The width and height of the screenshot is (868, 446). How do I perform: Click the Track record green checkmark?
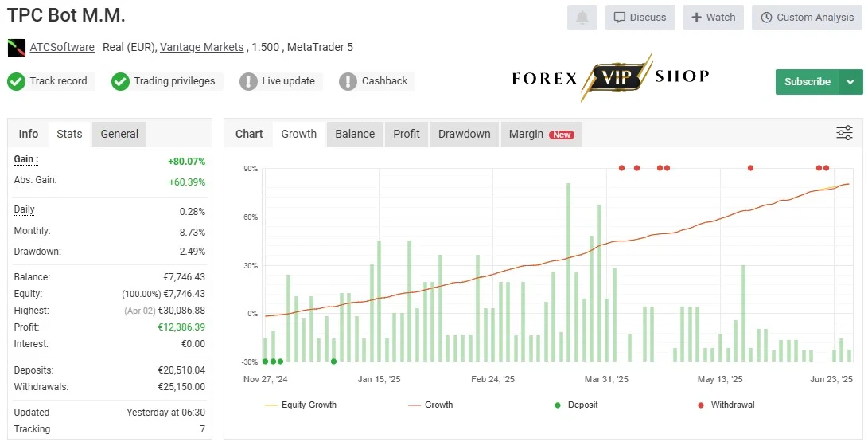pos(16,81)
